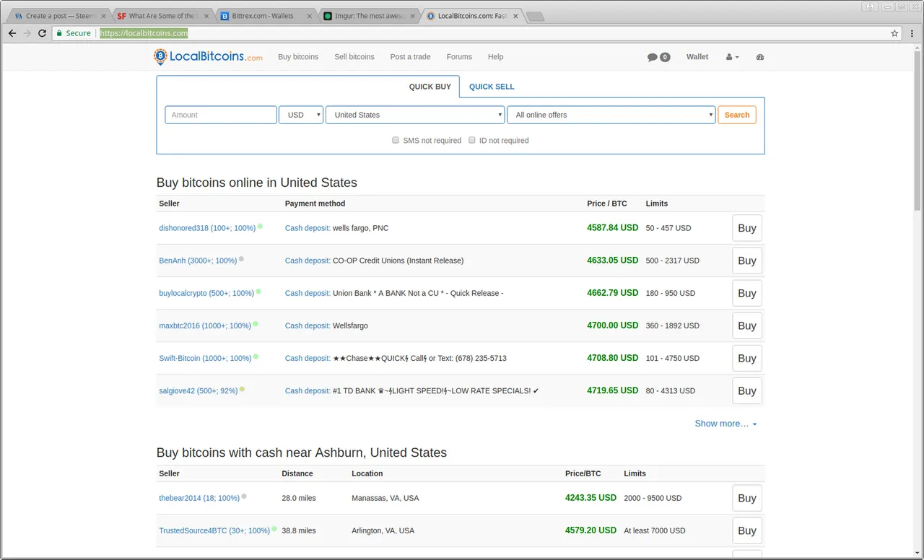Click the Secure padlock icon
The height and width of the screenshot is (560, 924).
click(x=59, y=33)
